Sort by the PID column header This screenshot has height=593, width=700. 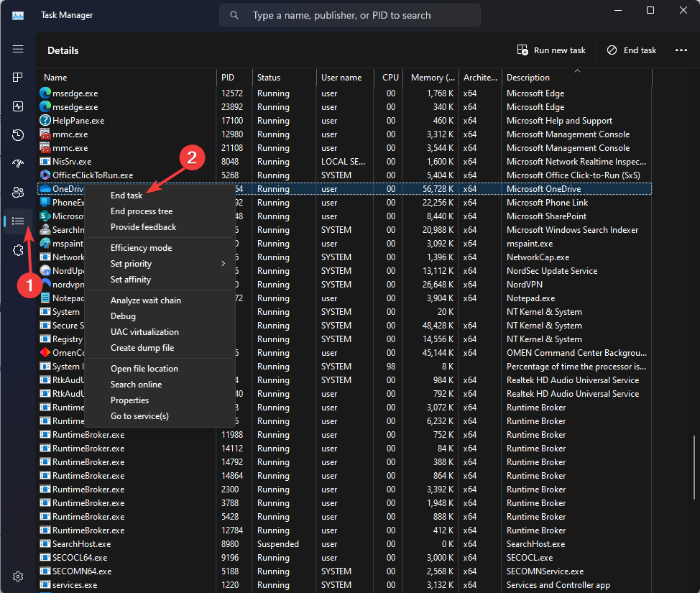234,77
